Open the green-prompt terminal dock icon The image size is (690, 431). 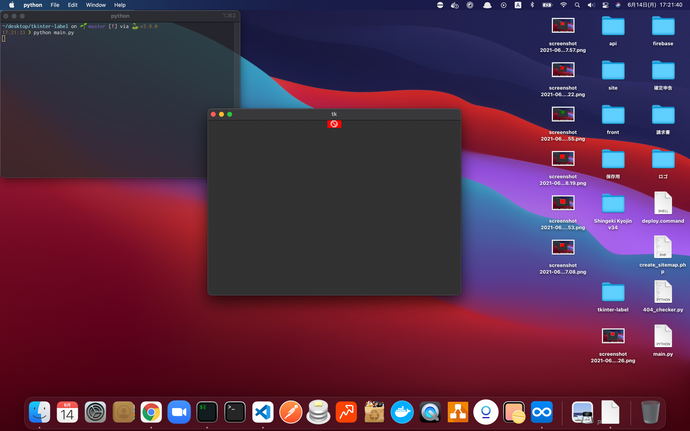tap(207, 413)
